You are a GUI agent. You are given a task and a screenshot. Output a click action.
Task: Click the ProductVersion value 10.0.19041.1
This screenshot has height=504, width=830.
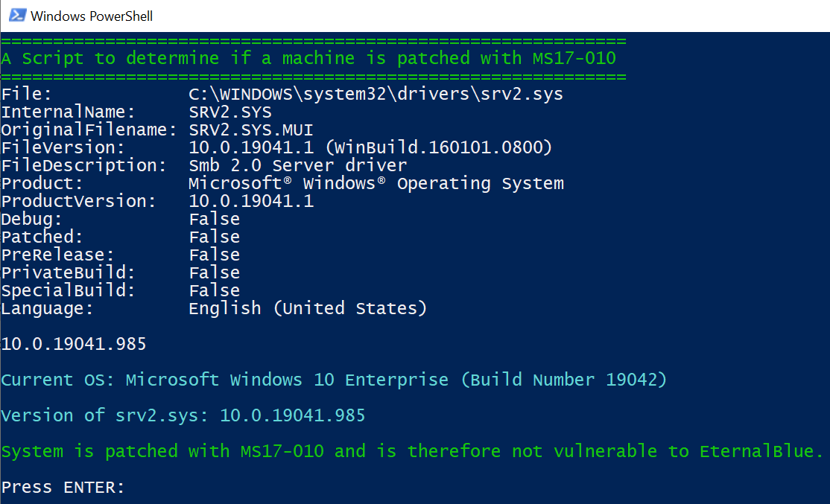coord(251,202)
